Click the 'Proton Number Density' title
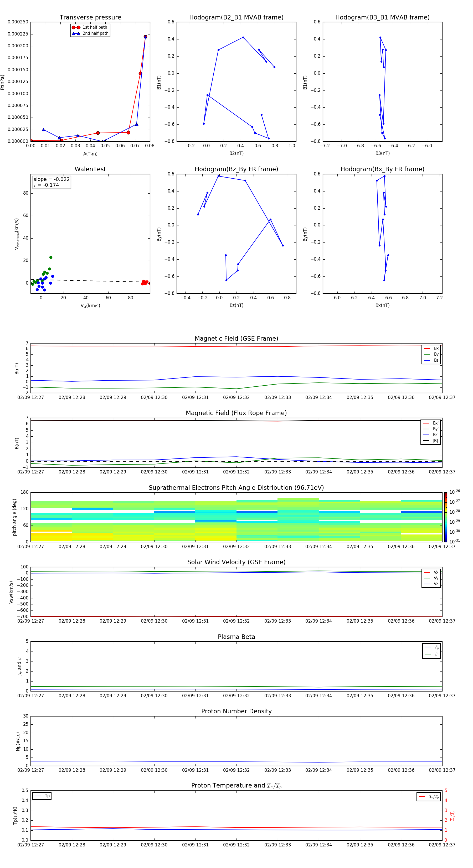Screen dimensions: 473x868 coord(236,711)
